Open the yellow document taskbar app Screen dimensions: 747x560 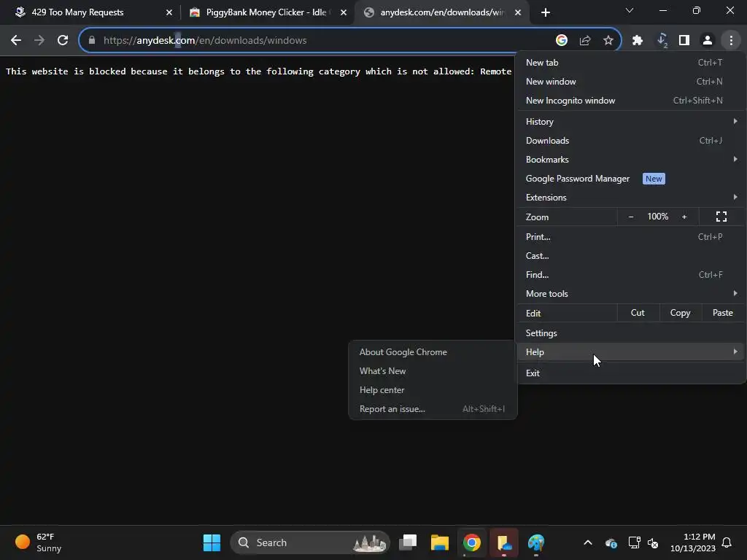point(504,542)
